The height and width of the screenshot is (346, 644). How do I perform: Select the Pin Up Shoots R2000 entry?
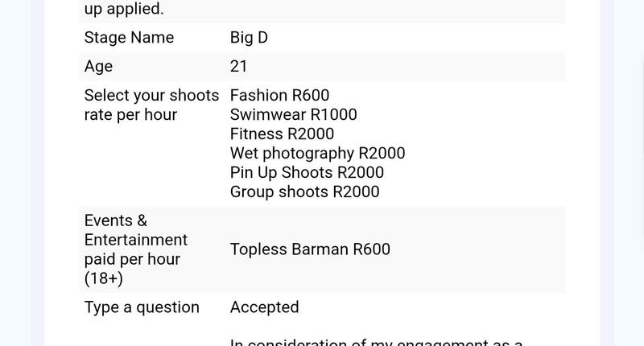point(307,172)
